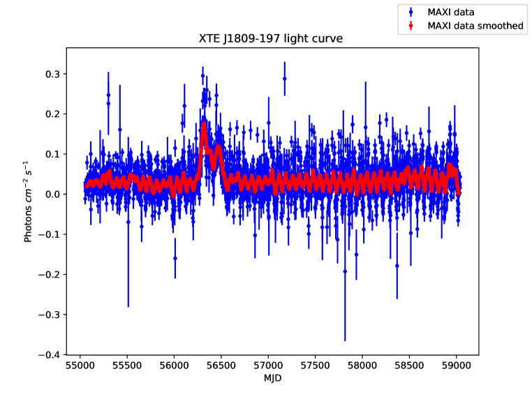Viewport: 532px width, 399px height.
Task: Click the x-axis tick label 57500
Action: [x=315, y=366]
